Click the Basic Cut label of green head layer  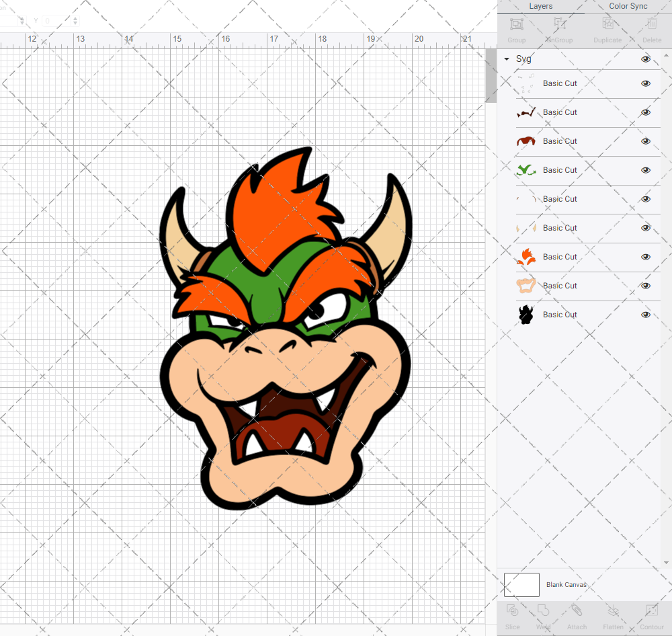(560, 170)
